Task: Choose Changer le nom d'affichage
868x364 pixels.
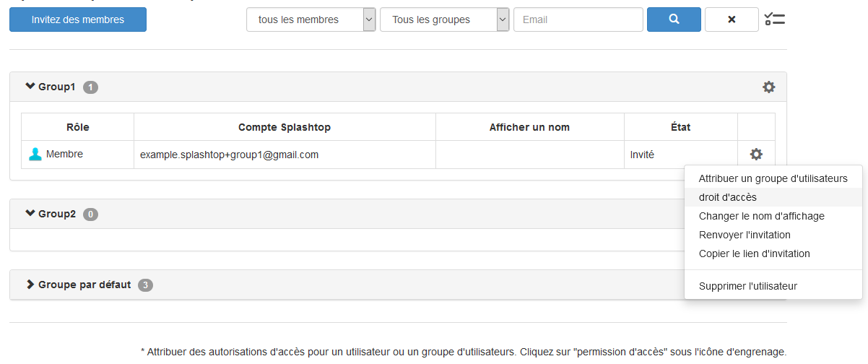Action: [773, 216]
